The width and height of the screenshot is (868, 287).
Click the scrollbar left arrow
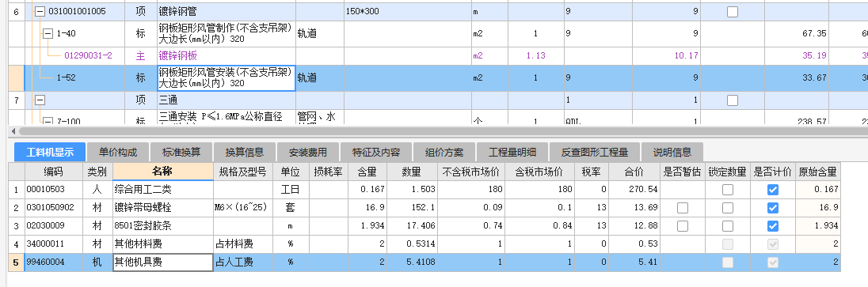point(13,131)
